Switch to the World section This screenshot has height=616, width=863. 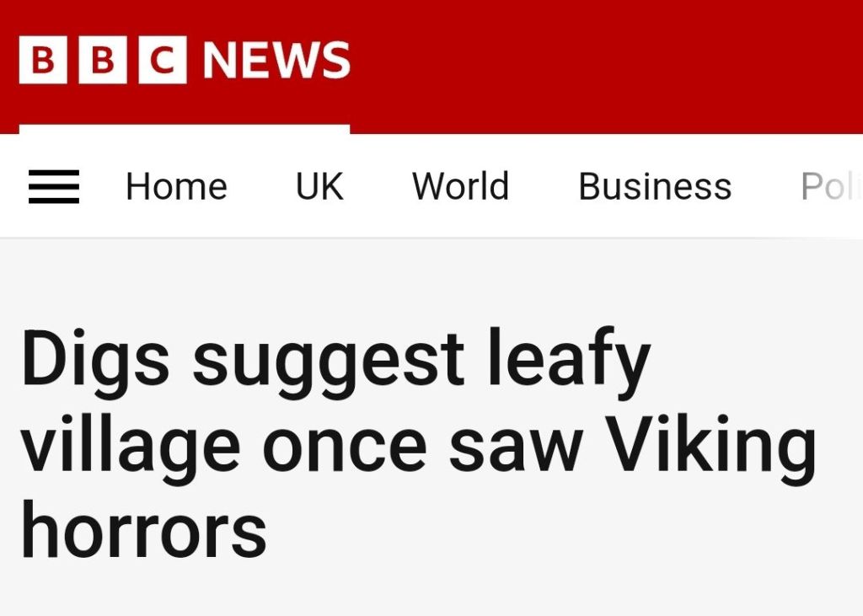(x=460, y=186)
